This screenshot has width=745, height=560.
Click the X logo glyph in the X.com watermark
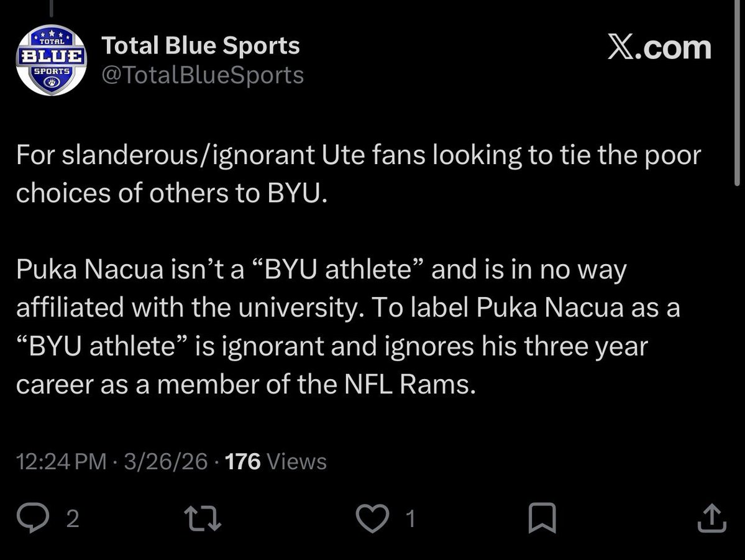[x=620, y=47]
